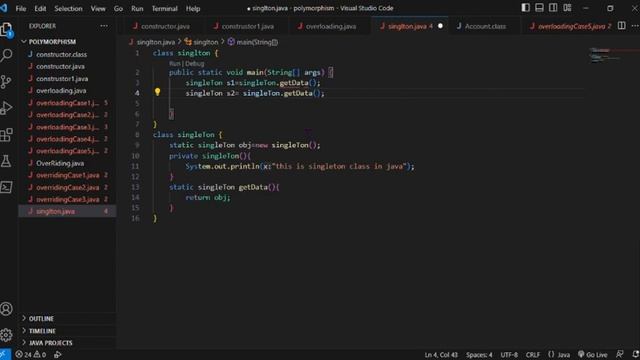Show errors and warnings count
This screenshot has width=640, height=360.
coord(31,354)
